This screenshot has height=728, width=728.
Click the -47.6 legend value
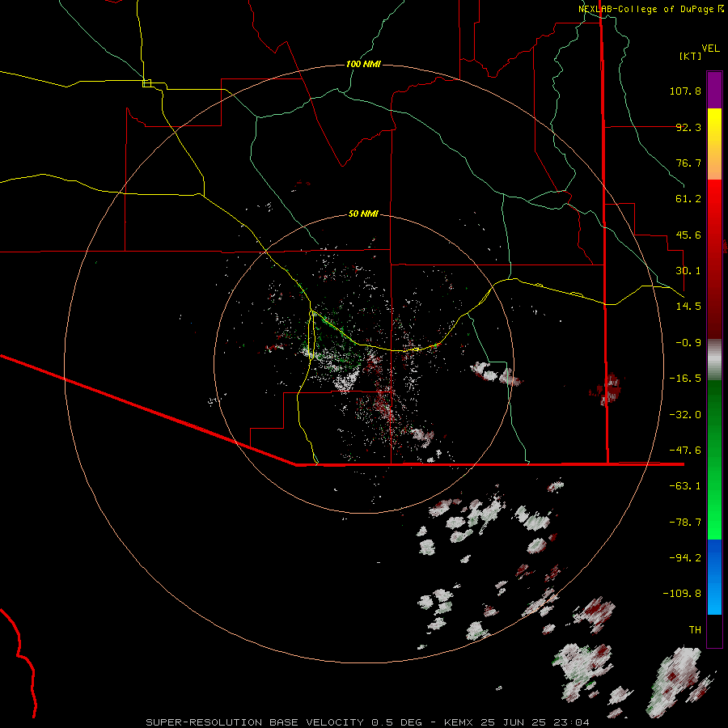(685, 451)
